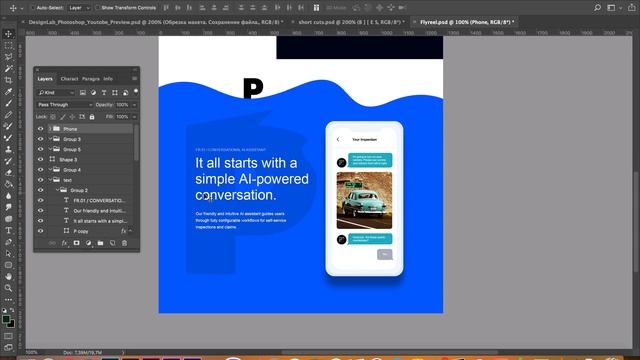Image resolution: width=640 pixels, height=360 pixels.
Task: Add a layer mask from panel bottom
Action: tap(76, 243)
